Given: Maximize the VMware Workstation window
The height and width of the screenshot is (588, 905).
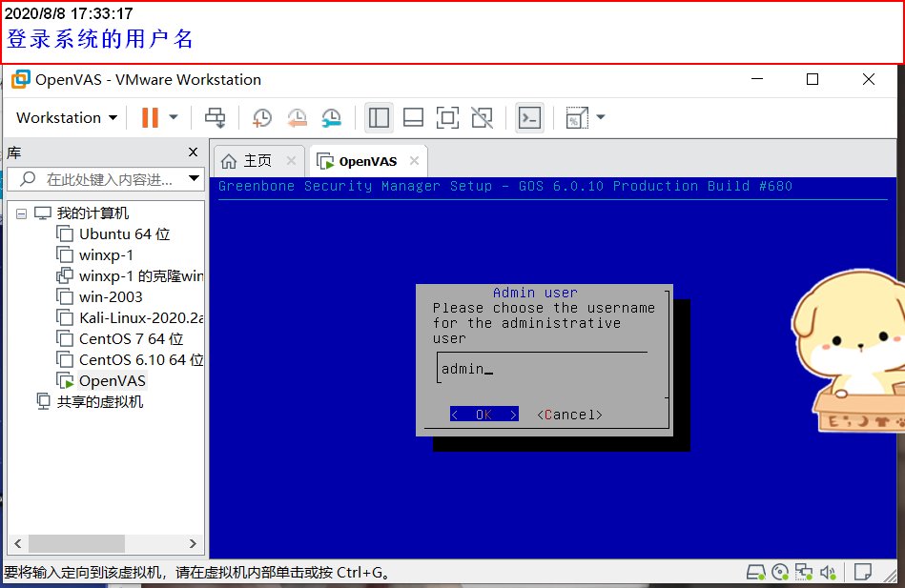Looking at the screenshot, I should click(x=812, y=79).
